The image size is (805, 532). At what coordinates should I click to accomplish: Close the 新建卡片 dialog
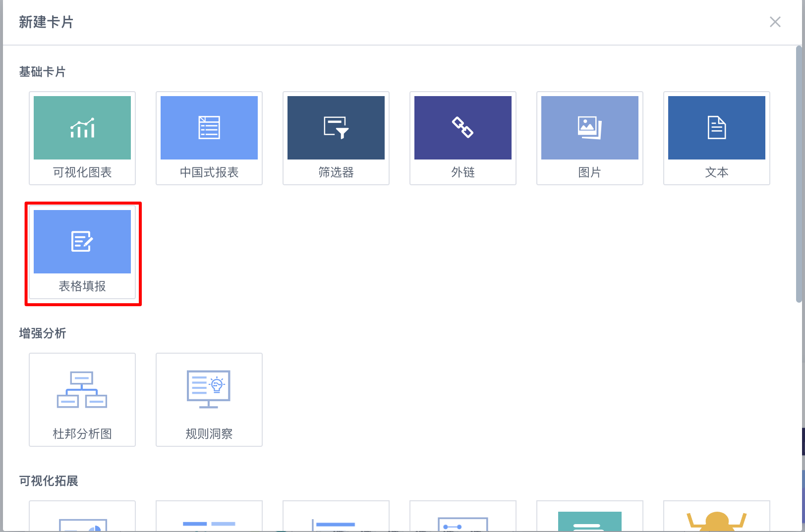(775, 22)
